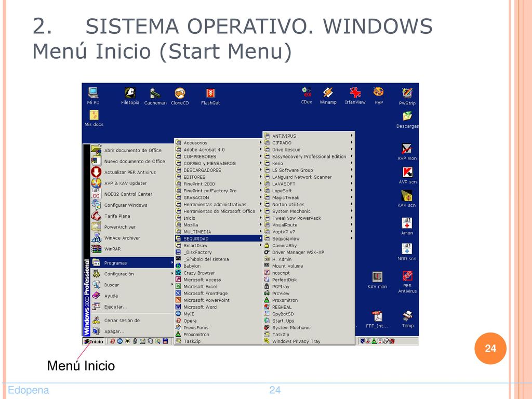Open Ayuda from start menu
The width and height of the screenshot is (532, 399).
[x=132, y=296]
